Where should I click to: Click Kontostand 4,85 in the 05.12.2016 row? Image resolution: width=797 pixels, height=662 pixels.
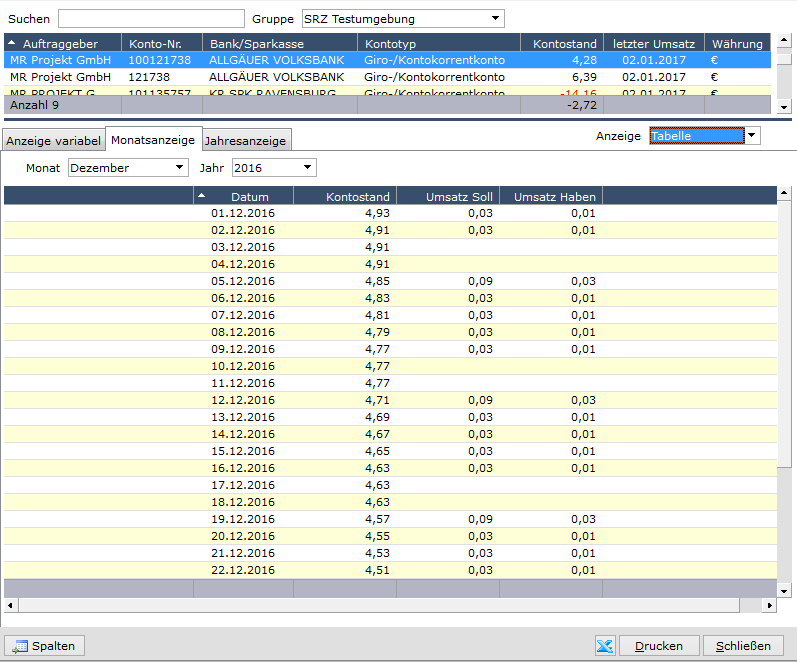point(377,281)
